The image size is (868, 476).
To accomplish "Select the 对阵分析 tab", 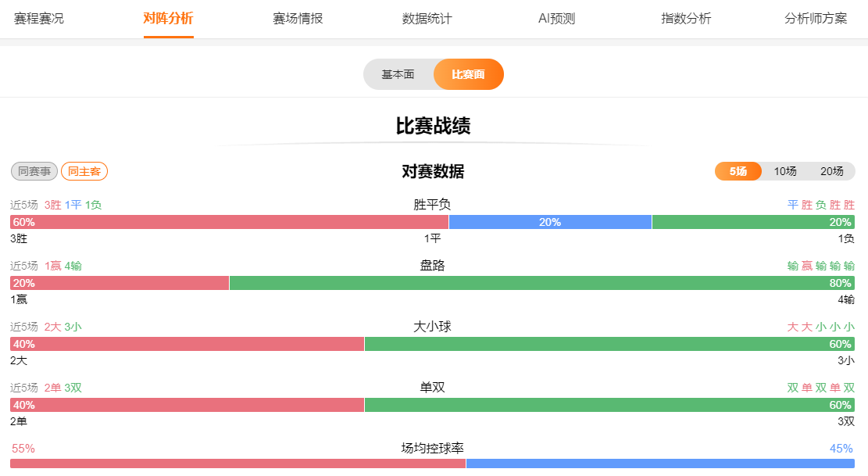I will coord(168,19).
